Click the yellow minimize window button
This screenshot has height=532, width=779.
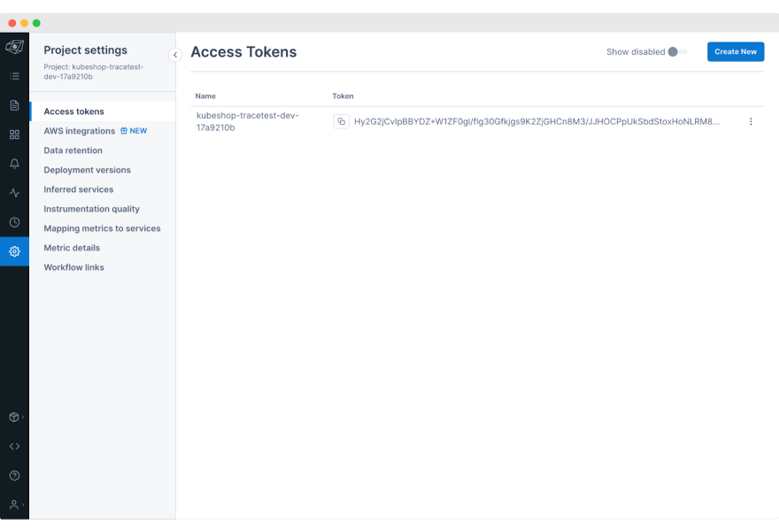tap(25, 23)
